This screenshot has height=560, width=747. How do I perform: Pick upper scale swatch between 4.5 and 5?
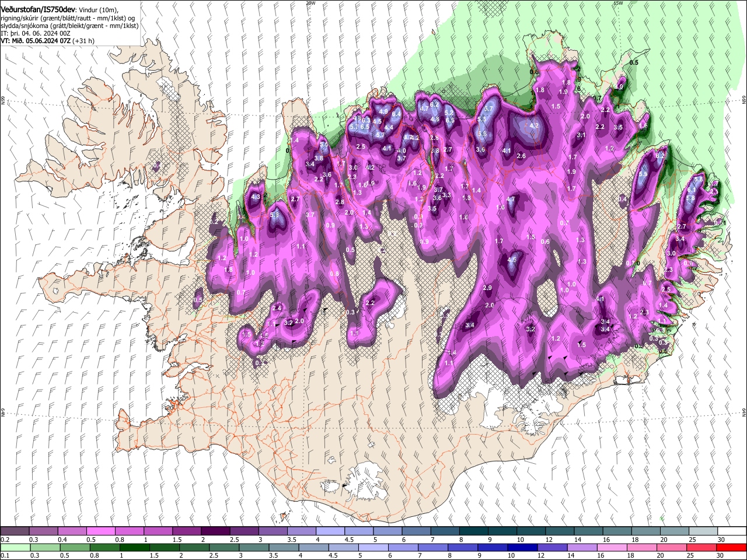click(358, 531)
